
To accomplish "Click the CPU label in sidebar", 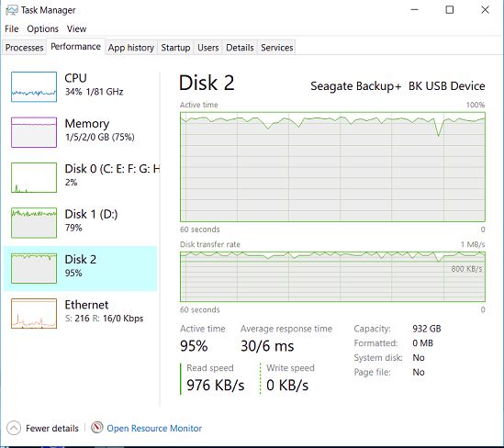I will [75, 78].
